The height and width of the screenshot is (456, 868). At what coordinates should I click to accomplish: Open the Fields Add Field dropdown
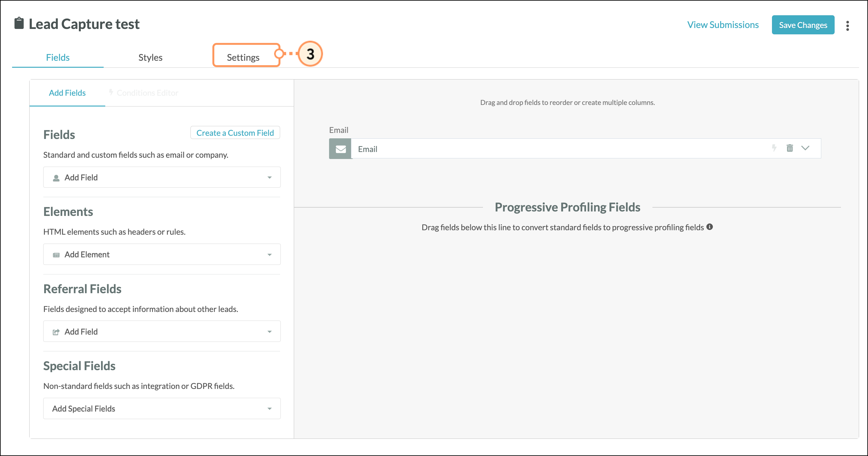pyautogui.click(x=162, y=177)
